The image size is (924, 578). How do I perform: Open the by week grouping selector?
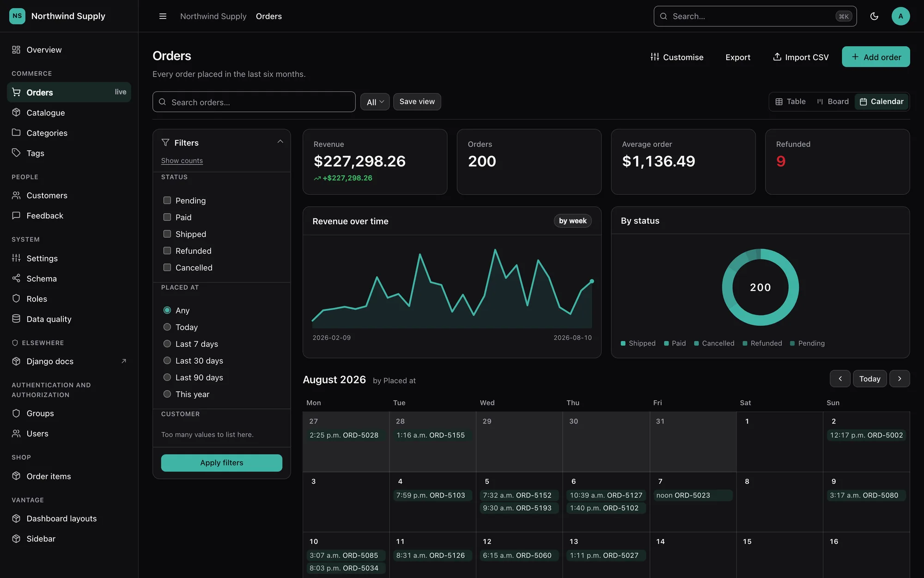(572, 221)
